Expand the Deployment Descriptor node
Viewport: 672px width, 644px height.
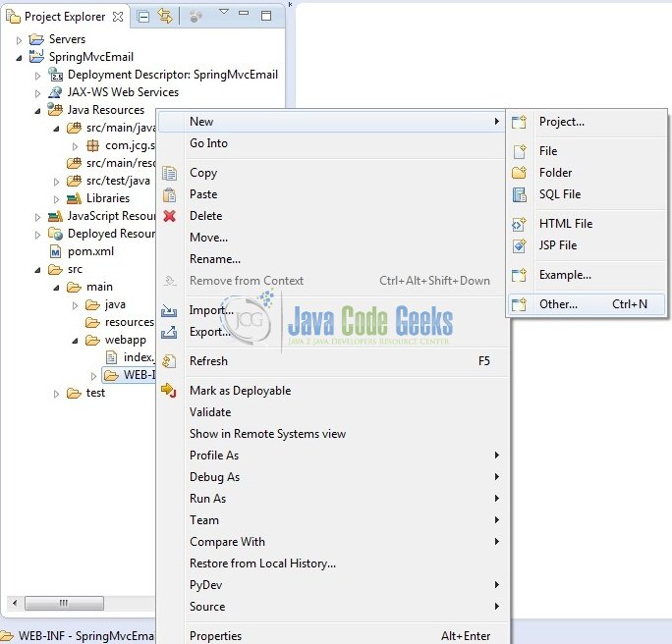(37, 76)
